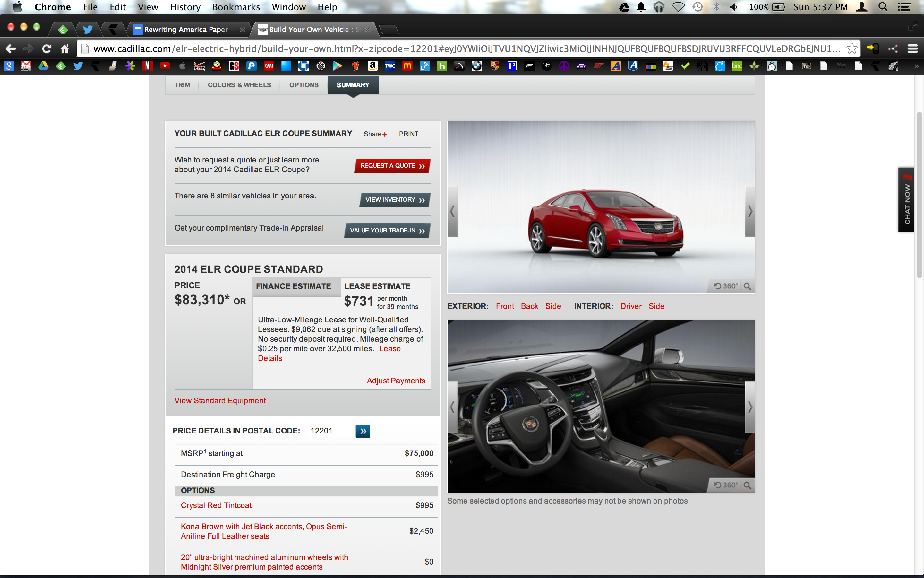Open the Adjust Payments link
This screenshot has width=924, height=578.
coord(396,381)
